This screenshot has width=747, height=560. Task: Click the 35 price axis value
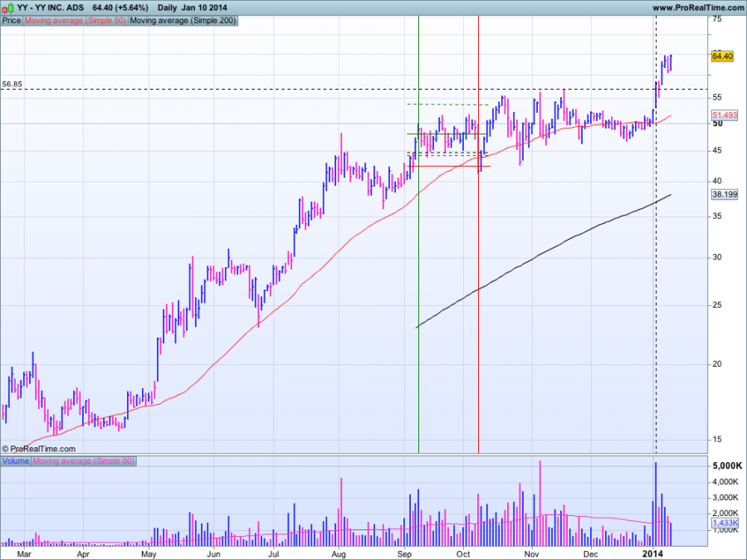pos(717,217)
